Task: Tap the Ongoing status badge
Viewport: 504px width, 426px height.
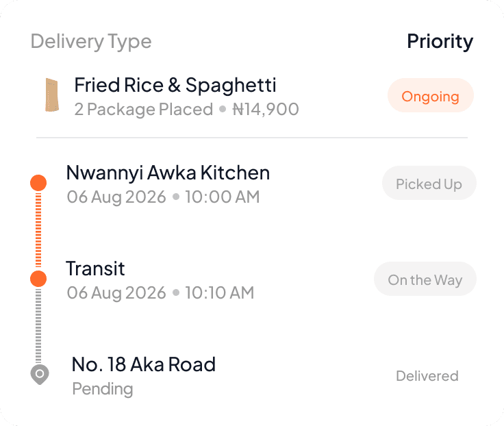Action: tap(431, 95)
